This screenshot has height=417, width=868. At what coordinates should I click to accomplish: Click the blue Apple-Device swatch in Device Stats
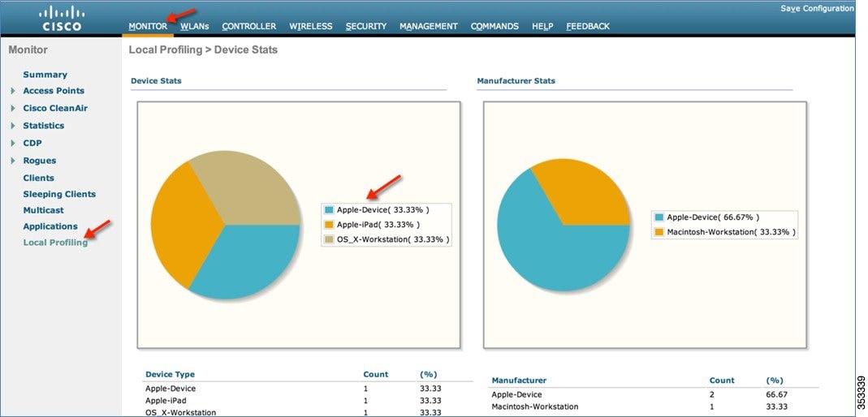tap(329, 210)
